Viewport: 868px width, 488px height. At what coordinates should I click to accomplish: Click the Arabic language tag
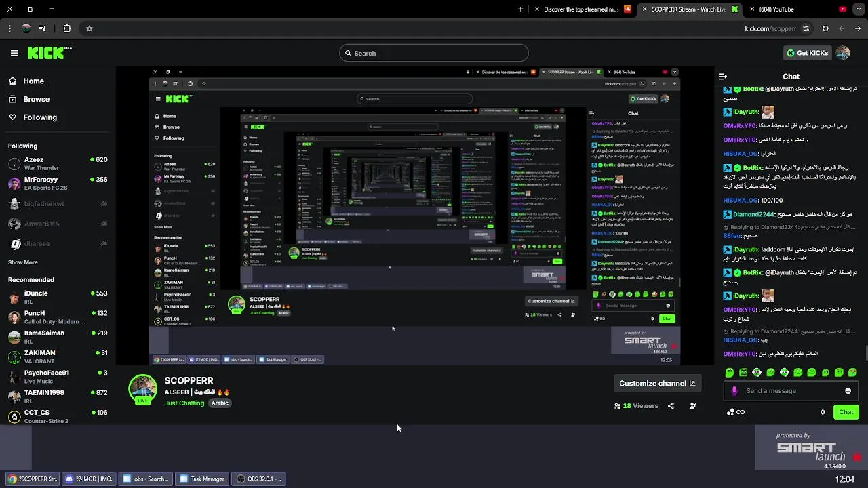click(220, 403)
